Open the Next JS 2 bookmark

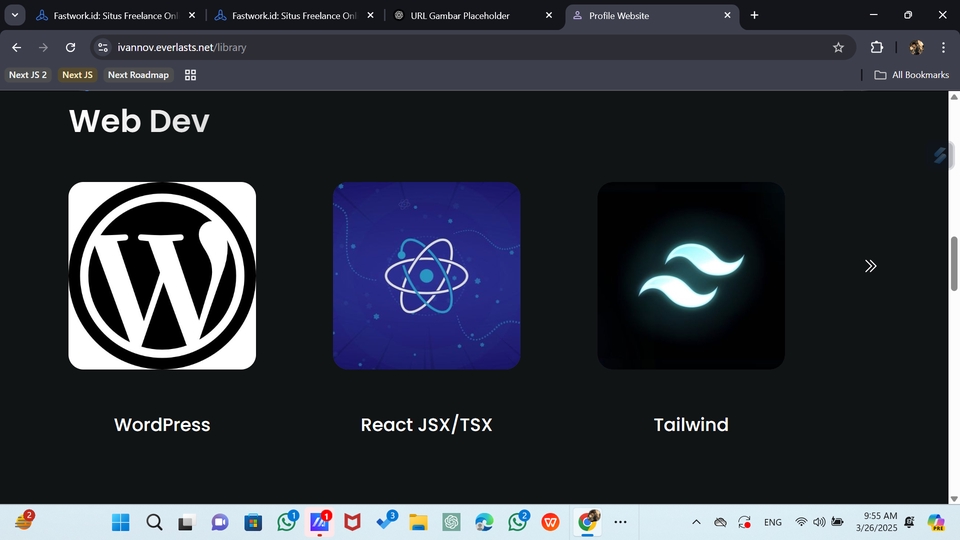click(x=28, y=75)
